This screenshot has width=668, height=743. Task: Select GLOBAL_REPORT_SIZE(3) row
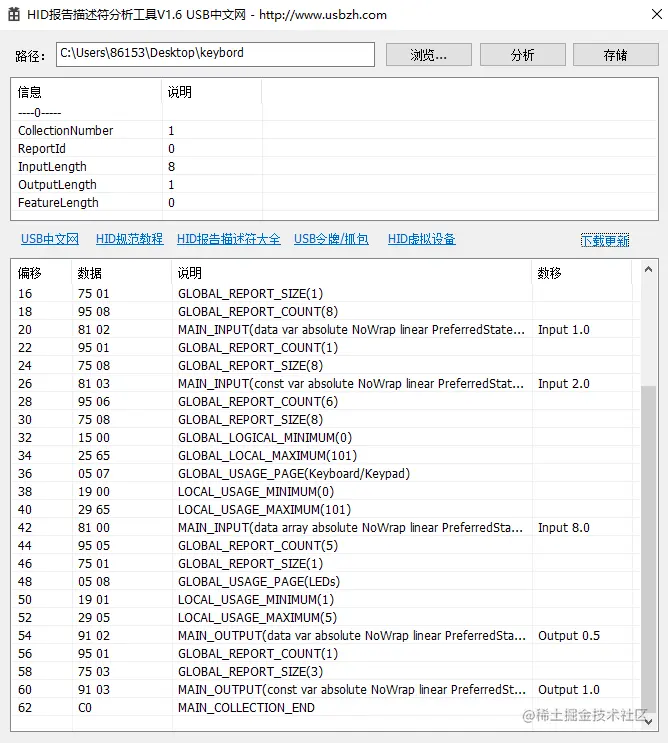point(326,671)
